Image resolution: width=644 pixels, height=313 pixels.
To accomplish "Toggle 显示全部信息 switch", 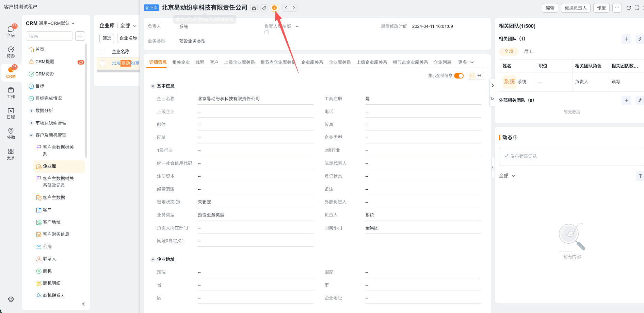I will (x=459, y=75).
